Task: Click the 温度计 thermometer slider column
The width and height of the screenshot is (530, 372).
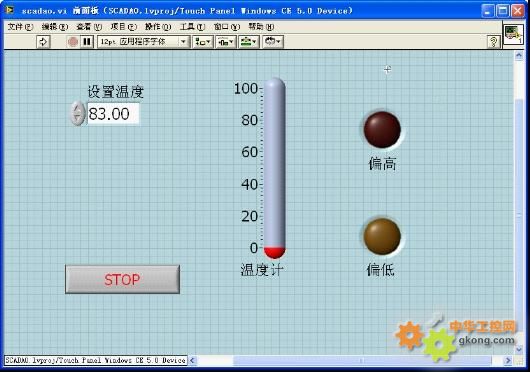Action: pyautogui.click(x=274, y=168)
